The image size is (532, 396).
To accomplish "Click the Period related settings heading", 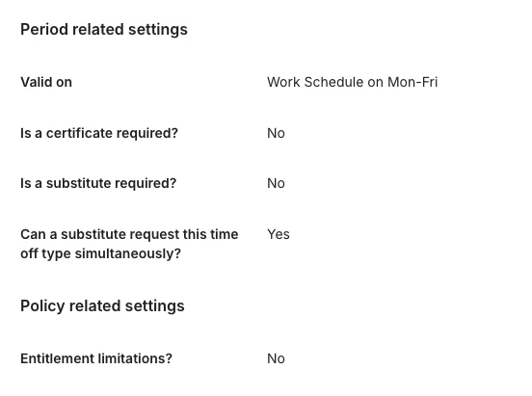I will [104, 30].
